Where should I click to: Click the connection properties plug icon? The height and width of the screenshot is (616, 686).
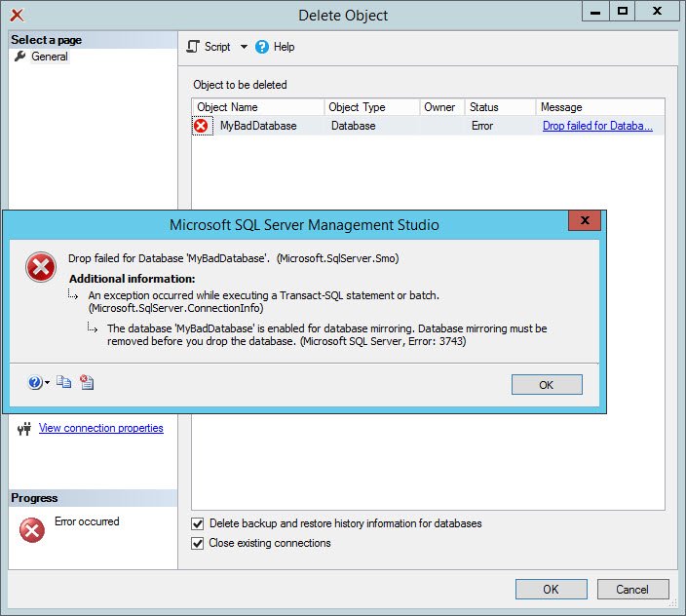coord(24,429)
